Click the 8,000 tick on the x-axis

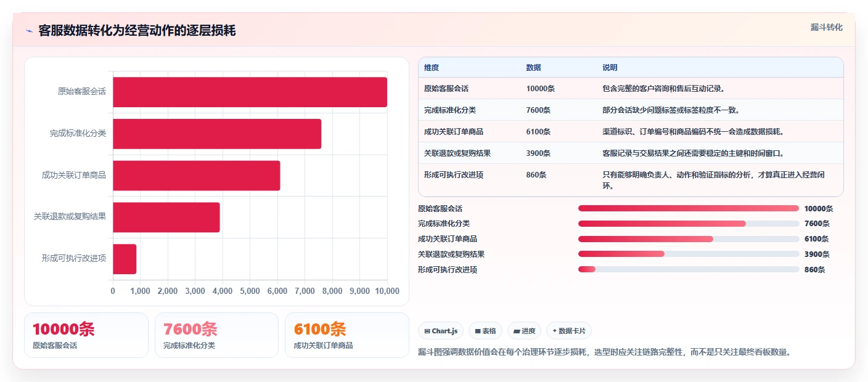point(332,291)
